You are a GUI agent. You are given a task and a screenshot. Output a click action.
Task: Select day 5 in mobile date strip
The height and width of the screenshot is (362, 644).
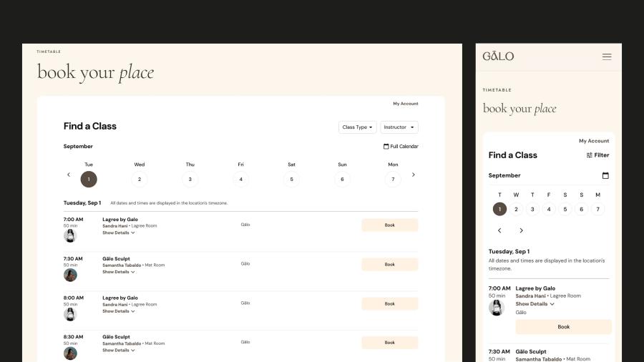(x=565, y=210)
